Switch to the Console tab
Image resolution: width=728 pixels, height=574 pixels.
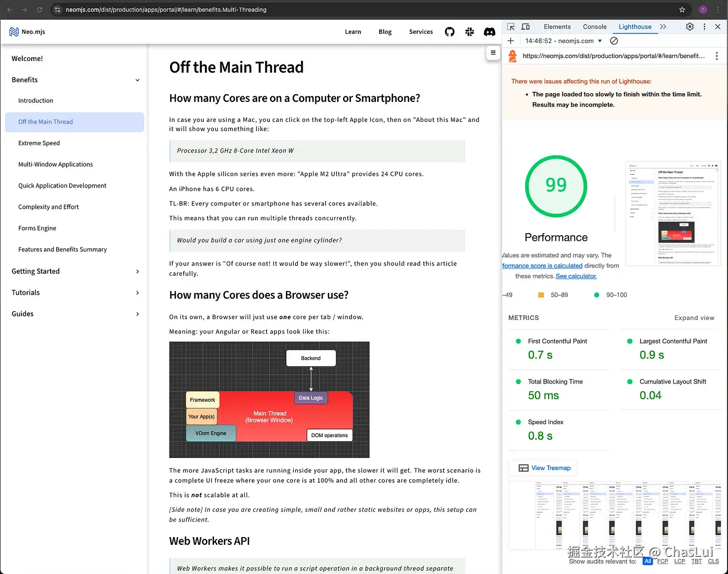(x=594, y=27)
